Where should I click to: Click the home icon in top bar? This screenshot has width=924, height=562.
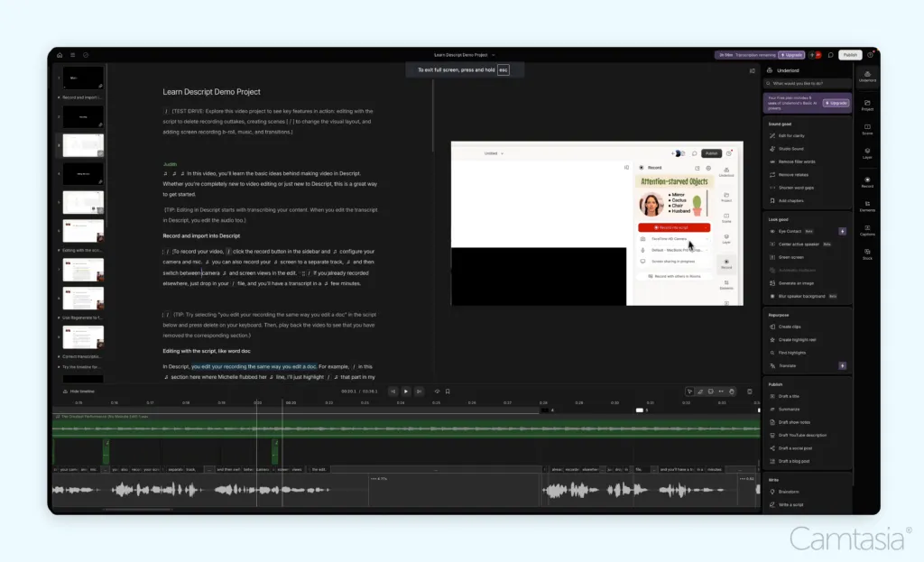(x=60, y=55)
